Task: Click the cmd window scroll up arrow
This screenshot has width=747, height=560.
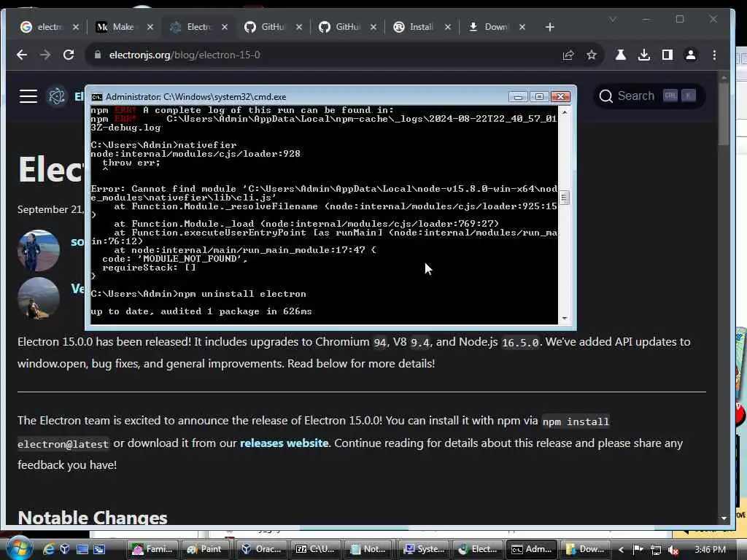Action: [x=565, y=112]
